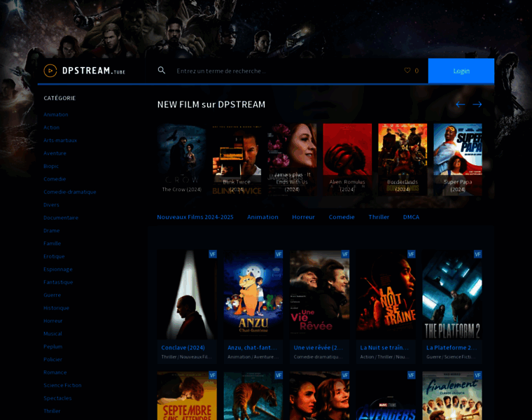Open Alien: Romulus carousel poster
The width and height of the screenshot is (532, 420).
coord(347,160)
